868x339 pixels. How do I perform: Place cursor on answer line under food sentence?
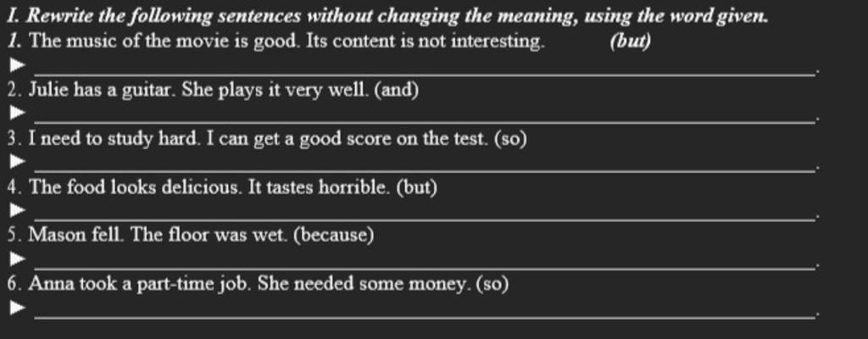(x=424, y=214)
